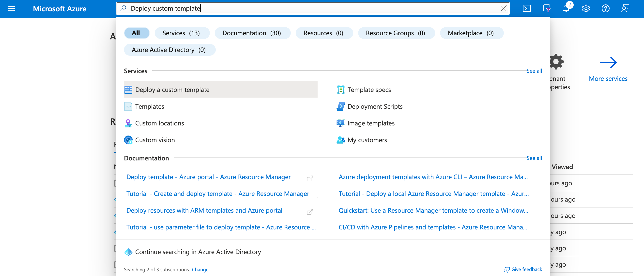Open Deploy template - Azure portal doc link

coord(208,177)
